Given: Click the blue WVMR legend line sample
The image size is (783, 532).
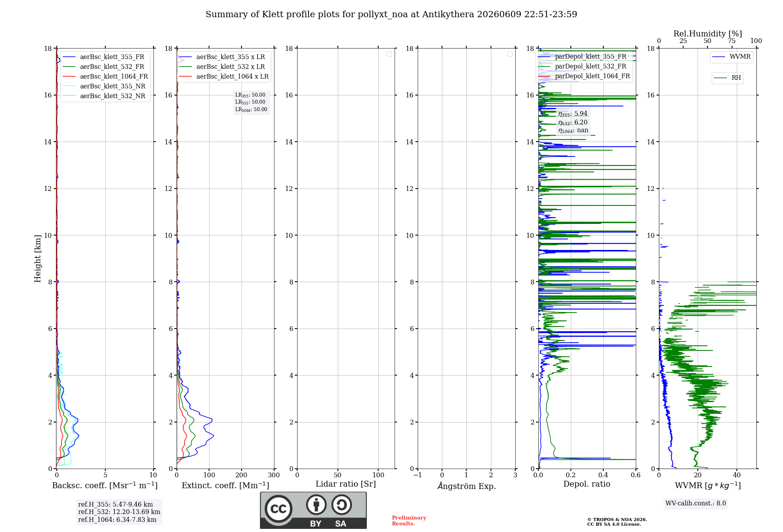Looking at the screenshot, I should coord(719,57).
